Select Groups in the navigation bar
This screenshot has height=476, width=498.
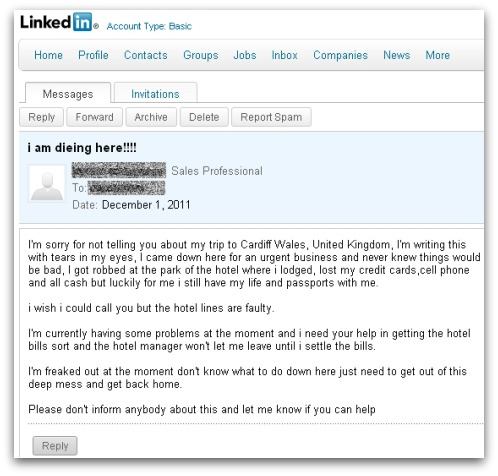pos(201,55)
